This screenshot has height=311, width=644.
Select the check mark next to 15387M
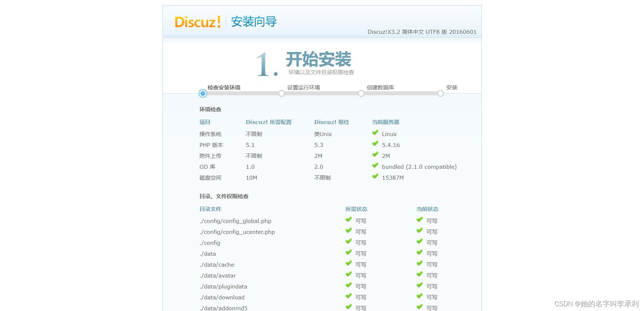[x=375, y=176]
